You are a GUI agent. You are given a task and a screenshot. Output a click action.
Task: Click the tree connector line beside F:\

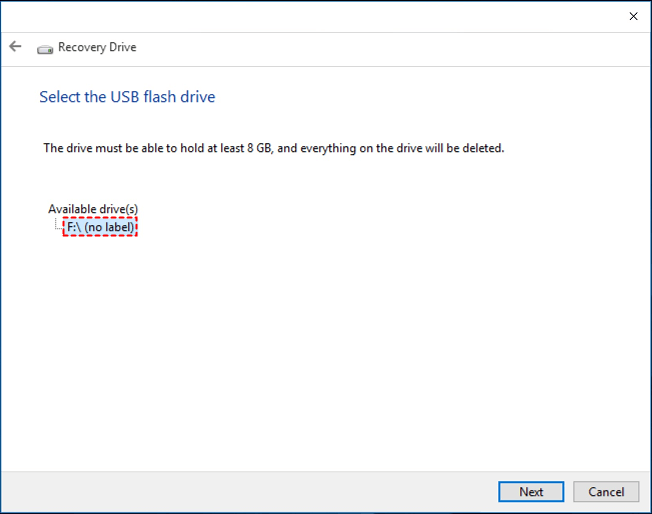[x=57, y=226]
